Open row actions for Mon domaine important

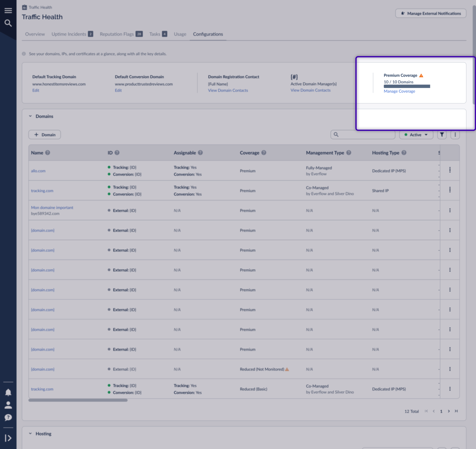tap(450, 210)
